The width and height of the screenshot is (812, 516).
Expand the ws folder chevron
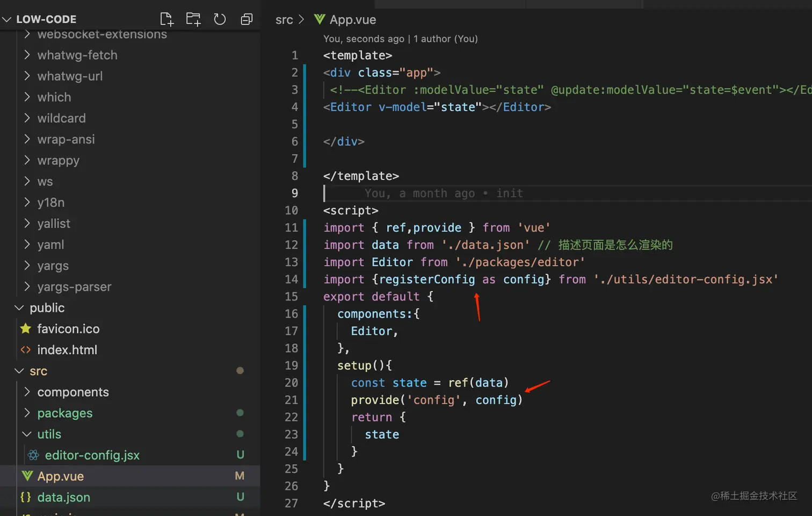(27, 181)
